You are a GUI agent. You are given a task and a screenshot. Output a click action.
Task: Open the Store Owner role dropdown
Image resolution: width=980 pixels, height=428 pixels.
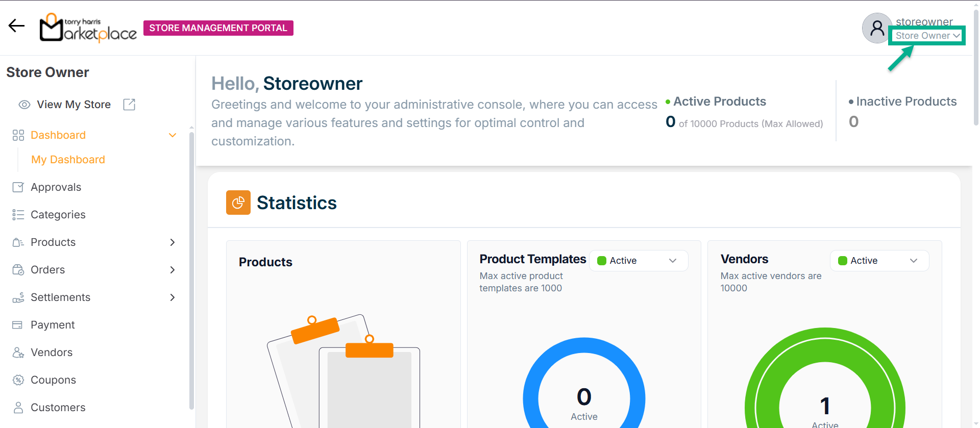click(x=927, y=36)
